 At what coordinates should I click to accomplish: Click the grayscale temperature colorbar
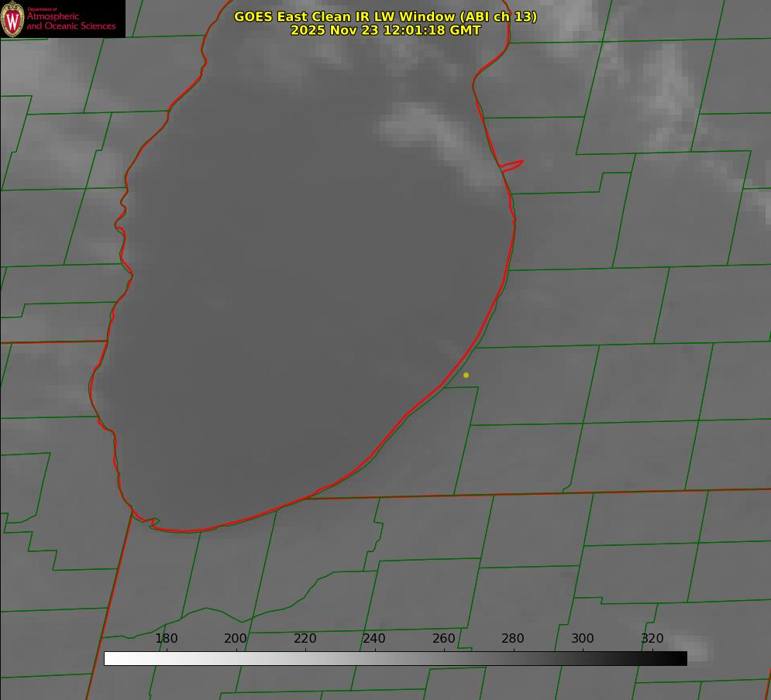395,658
